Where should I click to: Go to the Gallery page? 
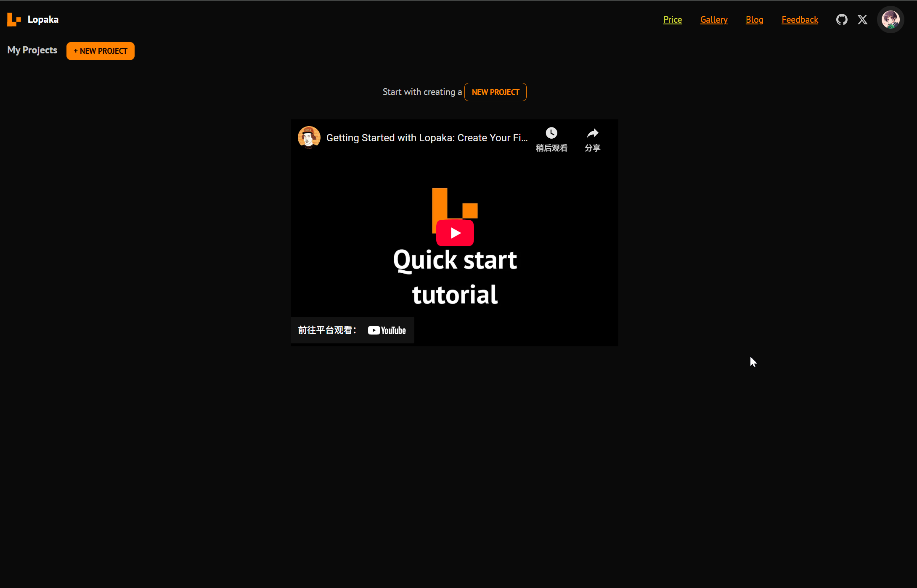714,19
